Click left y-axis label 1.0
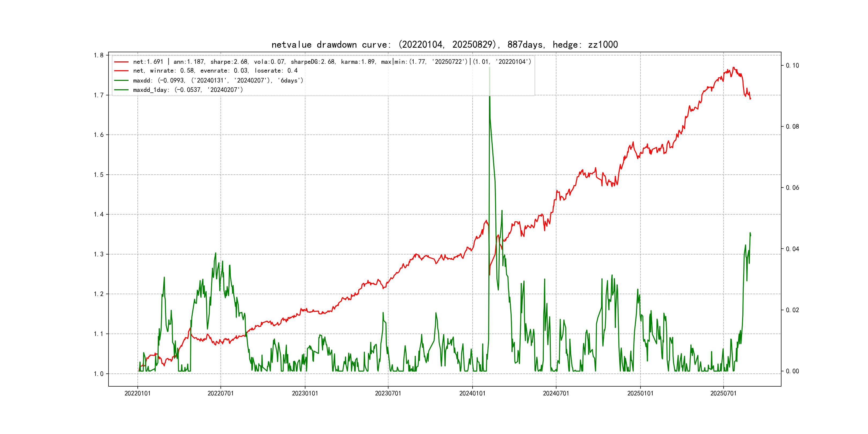868x434 pixels. point(99,374)
